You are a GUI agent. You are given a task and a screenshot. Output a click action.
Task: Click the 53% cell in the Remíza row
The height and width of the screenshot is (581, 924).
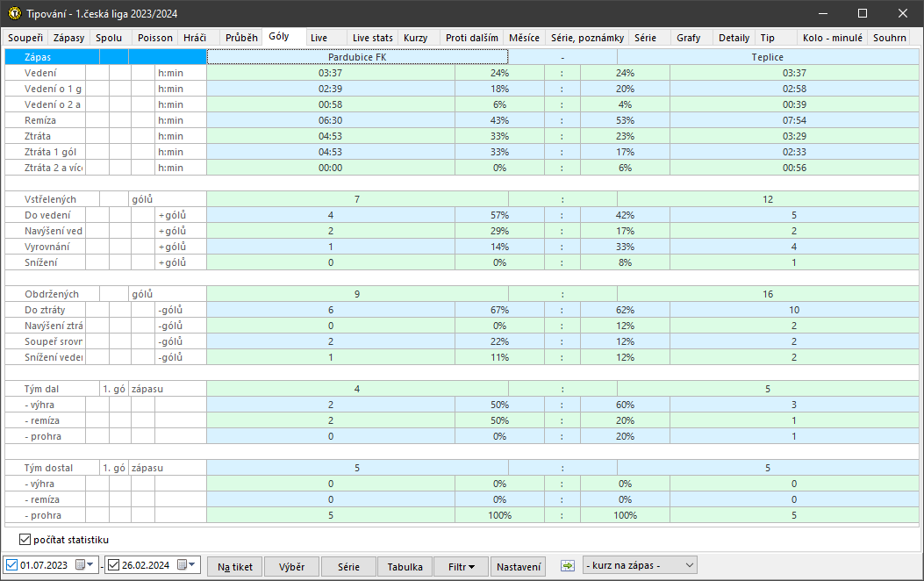pyautogui.click(x=625, y=120)
